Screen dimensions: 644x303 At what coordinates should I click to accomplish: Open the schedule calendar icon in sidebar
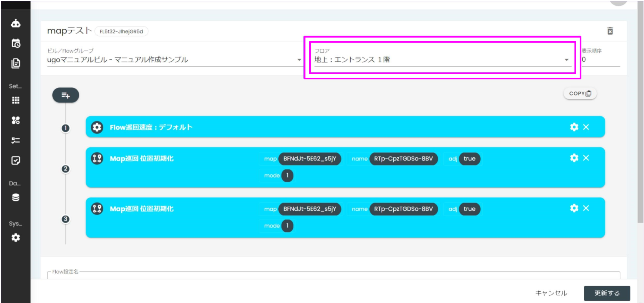[x=15, y=43]
